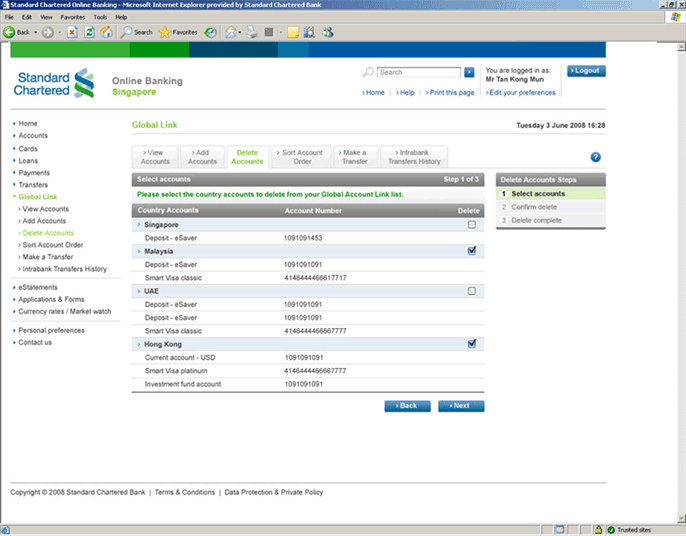Open Cards in the sidebar
This screenshot has height=536, width=686.
pyautogui.click(x=28, y=149)
